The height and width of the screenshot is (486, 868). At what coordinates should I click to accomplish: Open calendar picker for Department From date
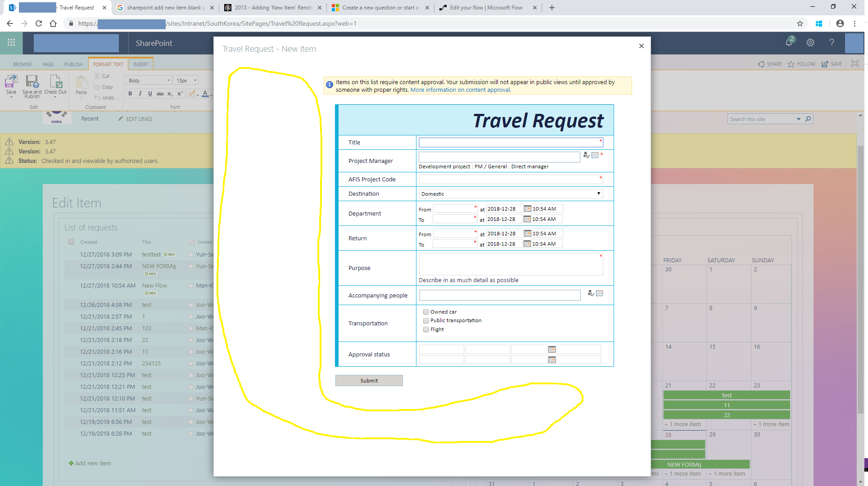[528, 209]
